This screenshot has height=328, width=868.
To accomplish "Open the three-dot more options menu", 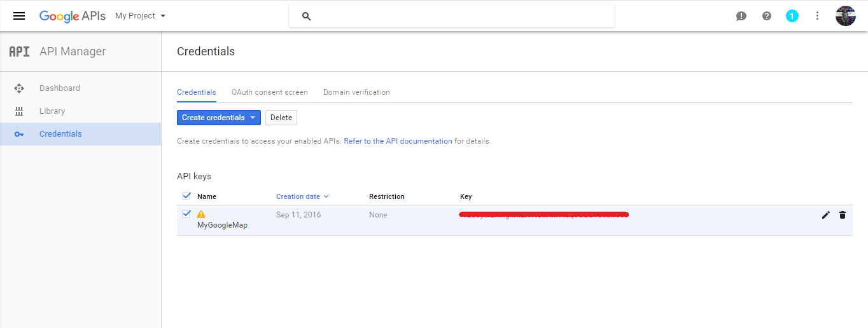I will pyautogui.click(x=818, y=16).
